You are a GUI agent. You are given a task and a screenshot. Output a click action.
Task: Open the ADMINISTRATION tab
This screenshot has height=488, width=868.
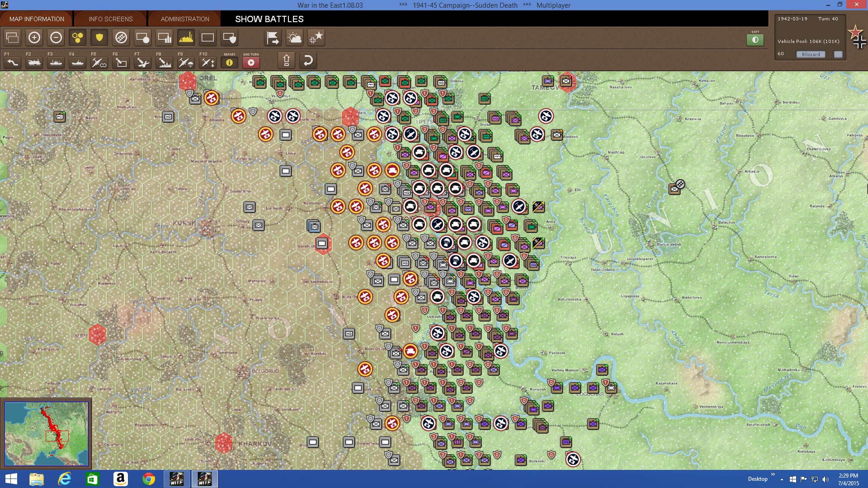point(185,19)
